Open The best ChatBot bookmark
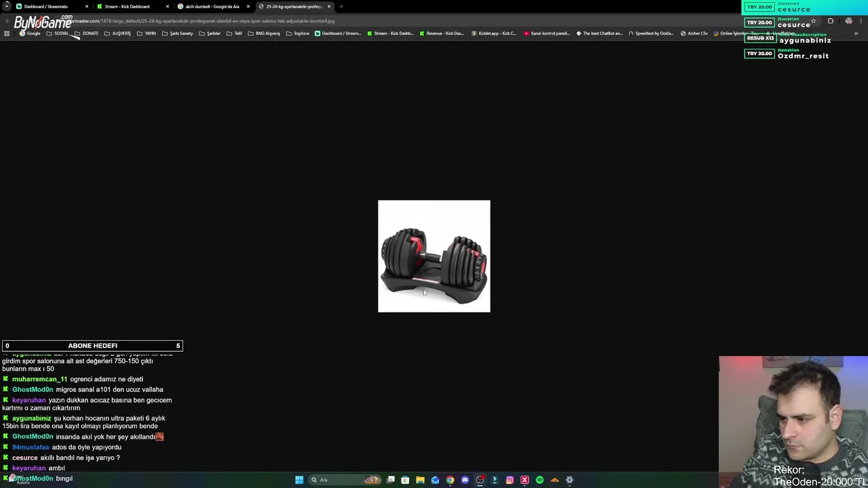The width and height of the screenshot is (868, 488). tap(599, 33)
